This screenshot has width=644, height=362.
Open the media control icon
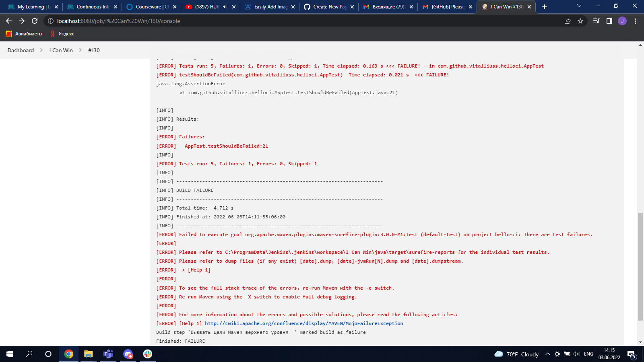(x=597, y=21)
